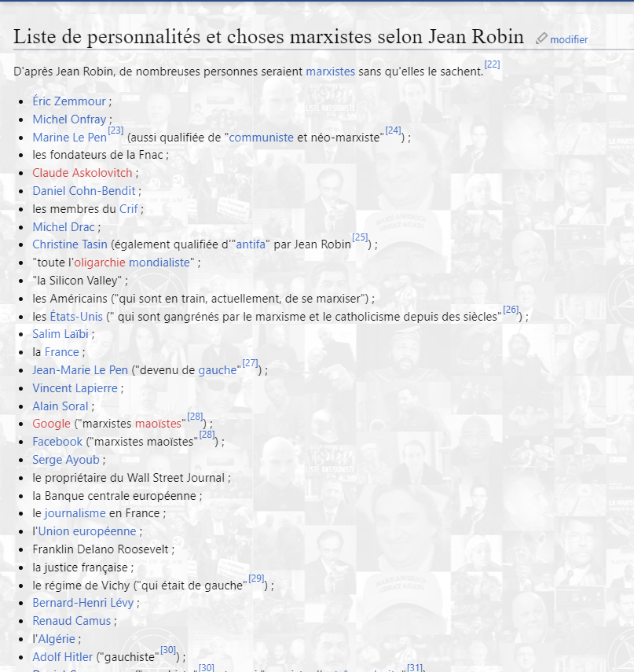Open the Salim Laïbi link
This screenshot has height=672, width=634.
pyautogui.click(x=60, y=334)
